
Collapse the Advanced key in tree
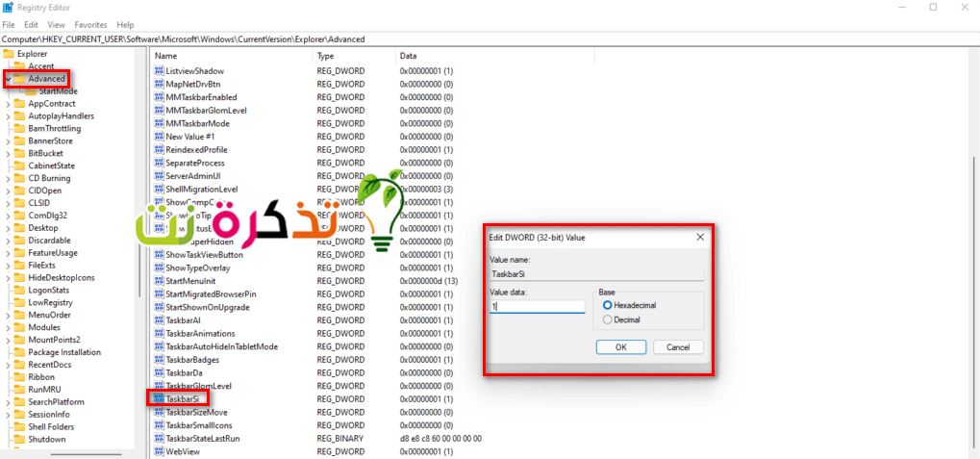click(8, 79)
